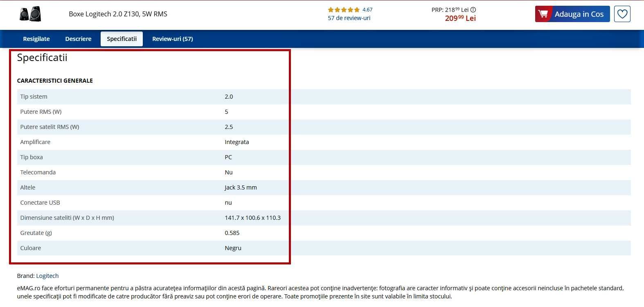Click the five-star rating stars
Screen dimensions: 644x307
(x=344, y=10)
